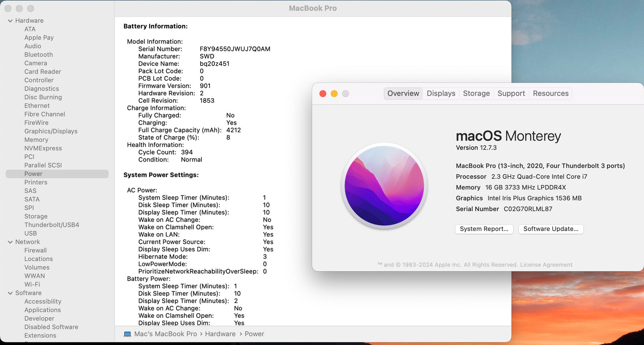Click the System Report button
This screenshot has width=644, height=345.
point(484,229)
